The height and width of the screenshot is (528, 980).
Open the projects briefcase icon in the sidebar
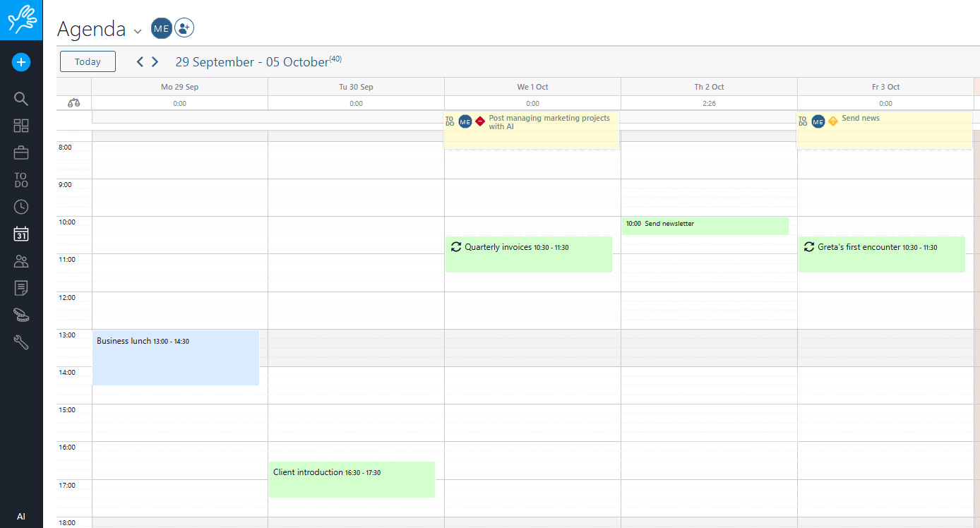tap(20, 152)
